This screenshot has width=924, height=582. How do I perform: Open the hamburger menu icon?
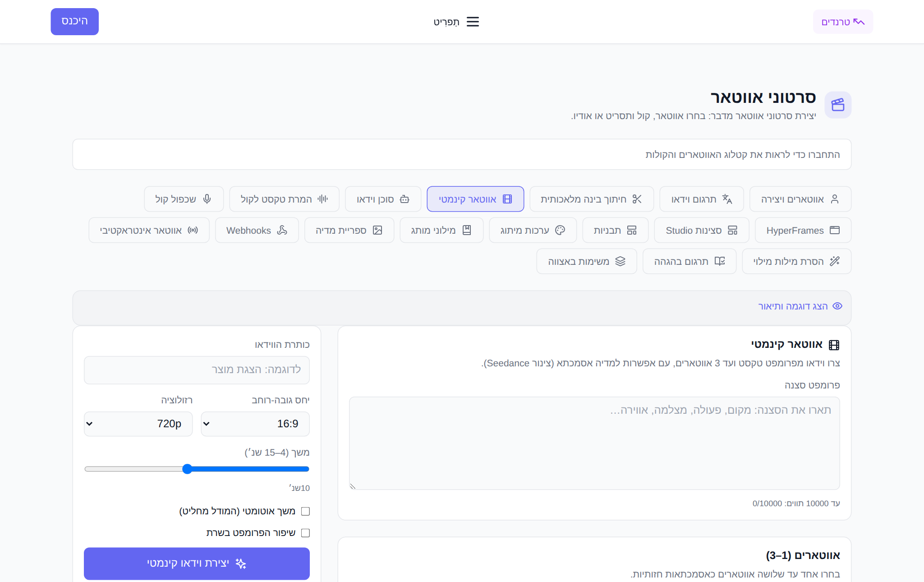click(473, 22)
